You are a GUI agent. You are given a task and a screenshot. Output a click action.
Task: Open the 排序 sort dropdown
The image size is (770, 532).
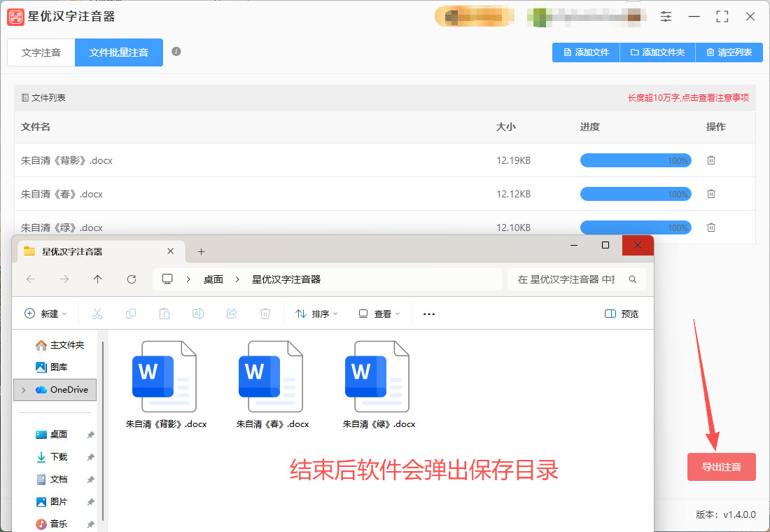click(x=316, y=314)
